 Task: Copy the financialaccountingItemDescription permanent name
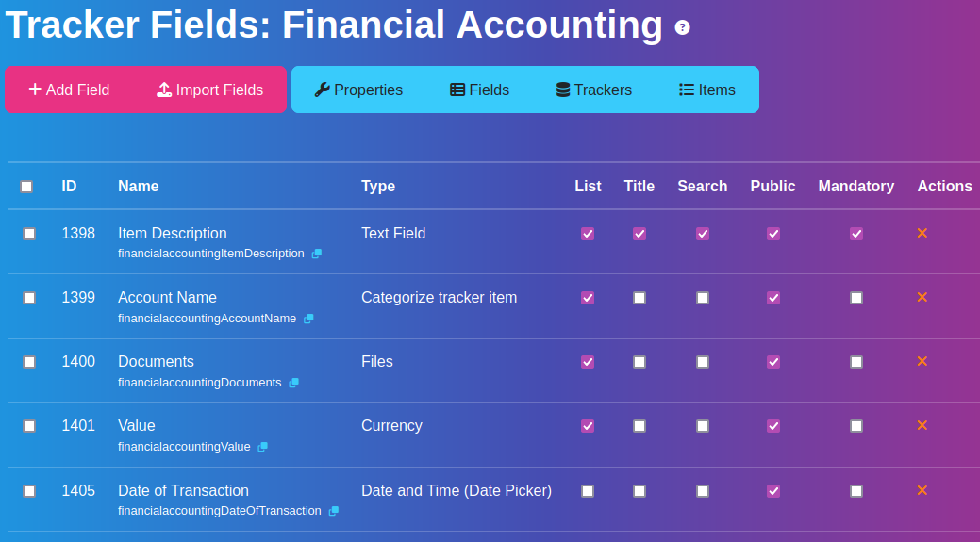[317, 254]
